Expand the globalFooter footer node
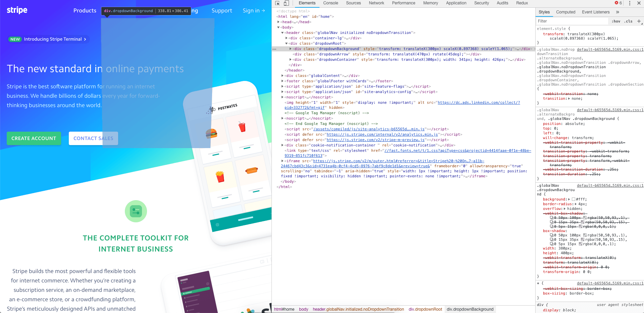The image size is (644, 313). coord(283,81)
